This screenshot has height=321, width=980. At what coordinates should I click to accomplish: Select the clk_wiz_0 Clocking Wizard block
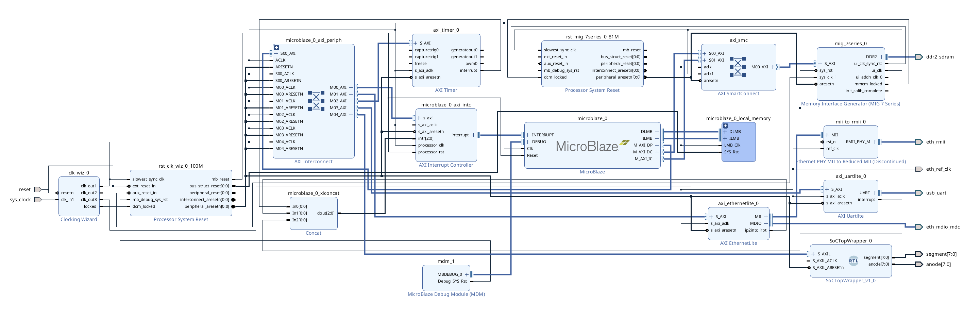coord(79,197)
